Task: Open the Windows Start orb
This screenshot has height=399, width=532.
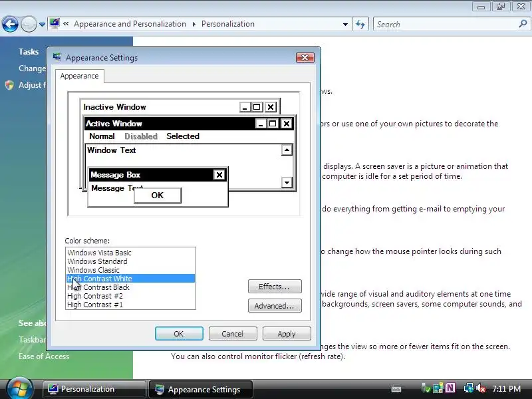Action: (x=20, y=389)
